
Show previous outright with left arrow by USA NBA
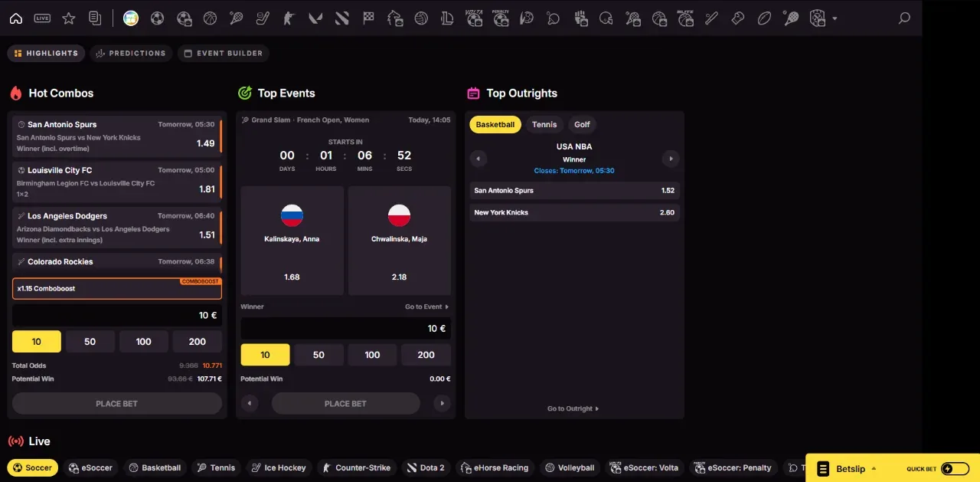479,159
